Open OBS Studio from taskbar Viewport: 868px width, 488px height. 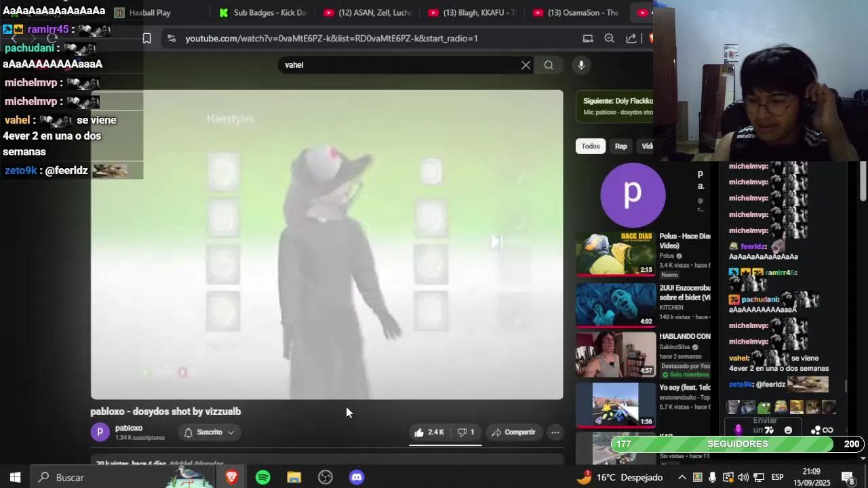325,477
